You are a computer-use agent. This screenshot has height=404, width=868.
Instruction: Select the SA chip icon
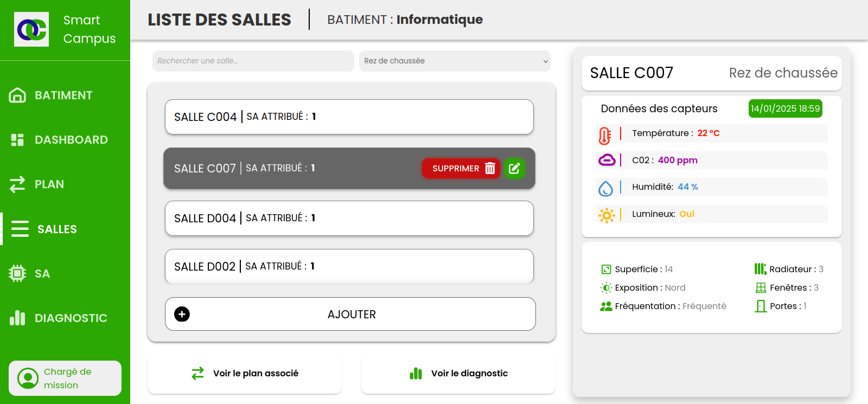coord(17,273)
